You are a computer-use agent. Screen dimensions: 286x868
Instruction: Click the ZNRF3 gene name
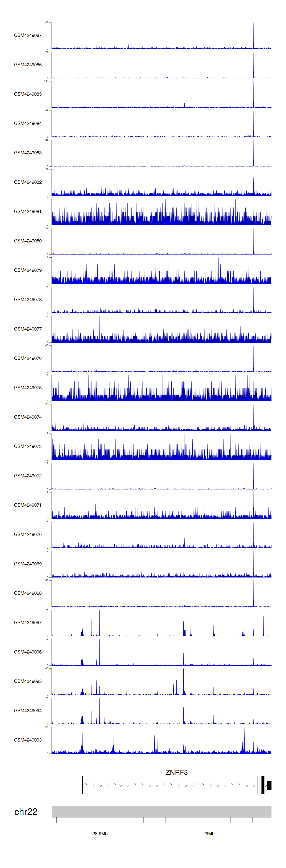[177, 772]
